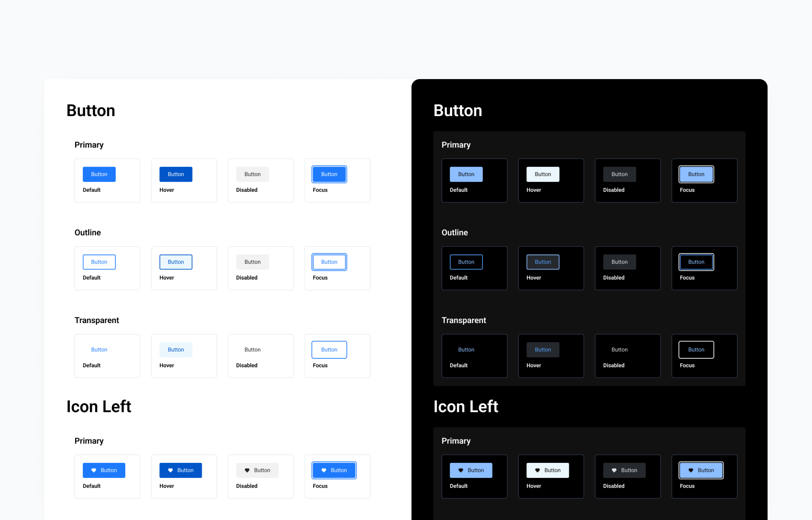The height and width of the screenshot is (520, 812).
Task: Click heart icon in dark Icon Left hover button
Action: [537, 470]
